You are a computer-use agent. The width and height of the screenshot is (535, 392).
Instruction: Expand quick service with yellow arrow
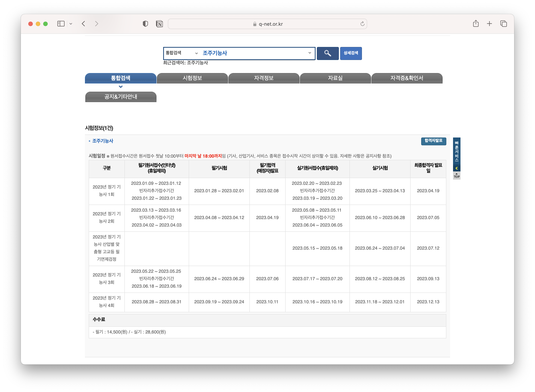456,168
